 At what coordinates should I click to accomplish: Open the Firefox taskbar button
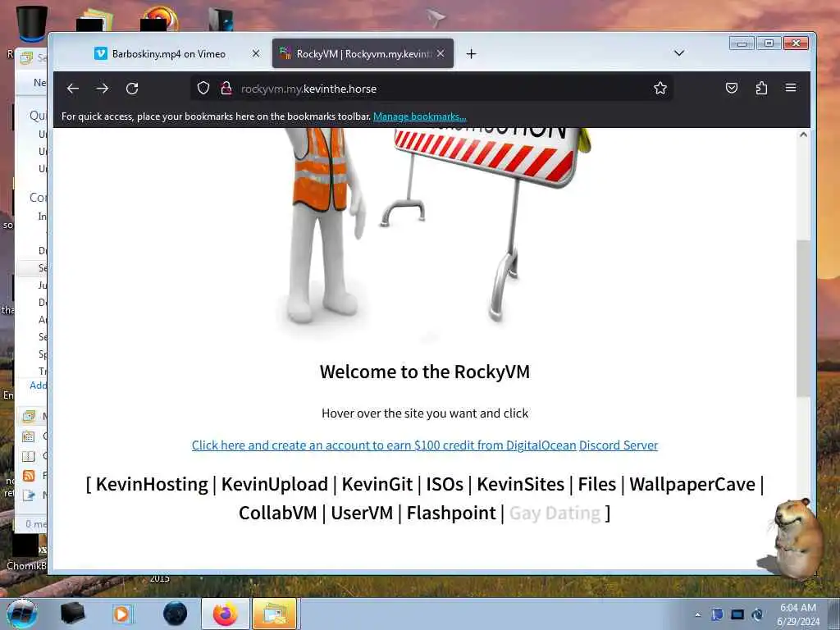[x=226, y=614]
